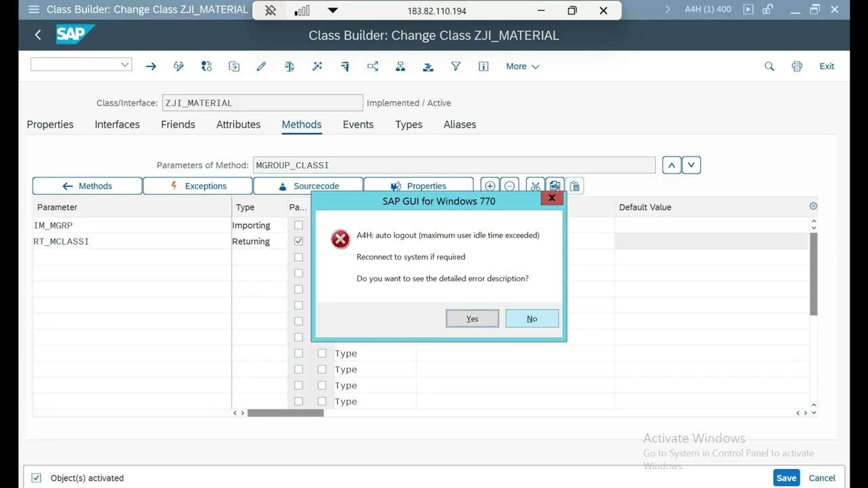The image size is (868, 488).
Task: Click the Test/Execute toolbar icon
Action: click(345, 66)
